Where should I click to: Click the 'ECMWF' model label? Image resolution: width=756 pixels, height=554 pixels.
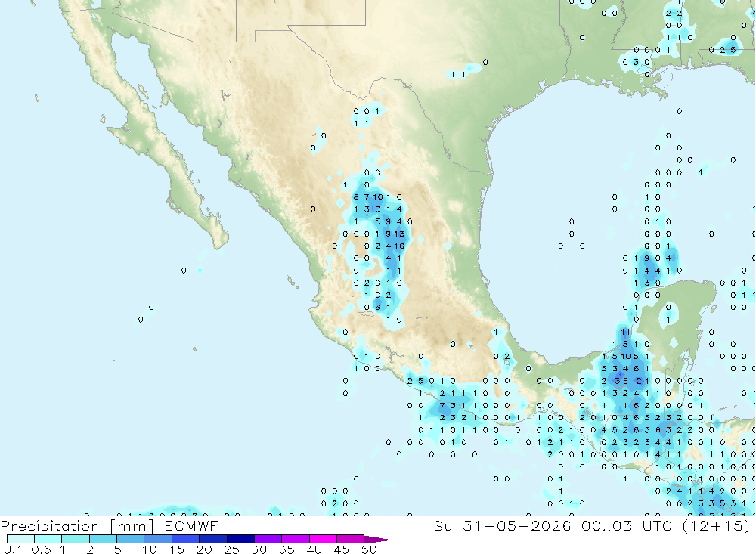click(x=191, y=525)
